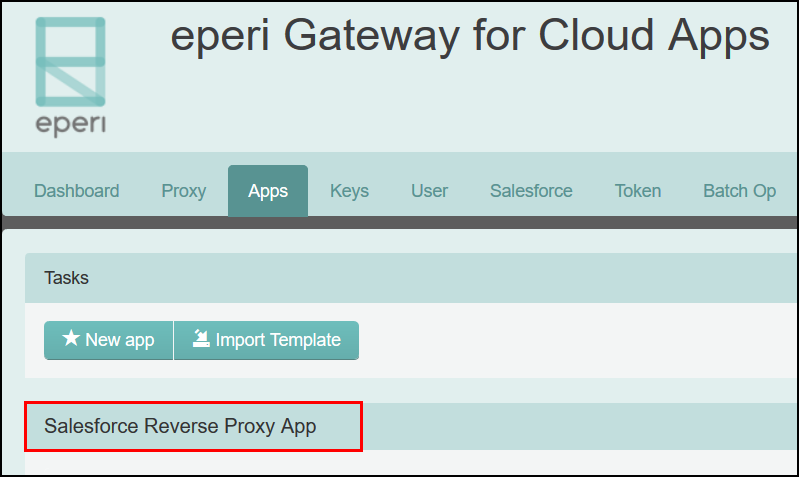Screen dimensions: 799x477
Task: Click the eperi logo
Action: click(70, 76)
